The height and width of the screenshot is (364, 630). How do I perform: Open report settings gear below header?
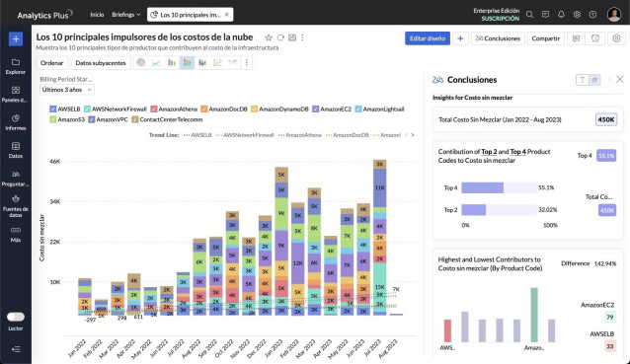click(x=616, y=38)
